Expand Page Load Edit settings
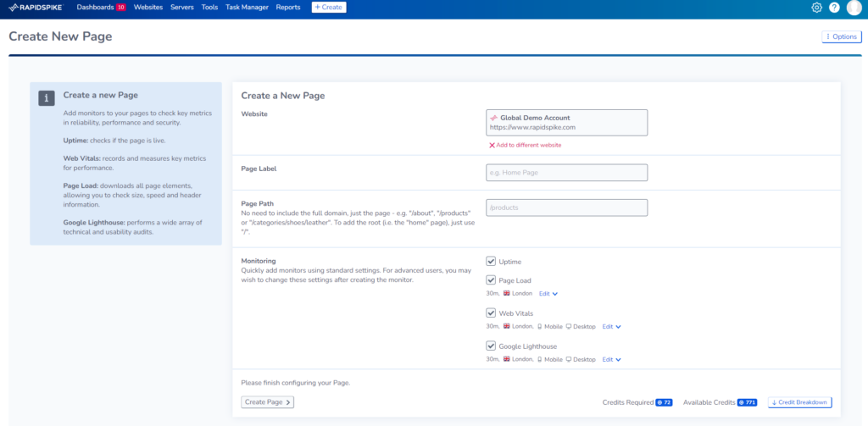This screenshot has width=868, height=426. pyautogui.click(x=548, y=294)
